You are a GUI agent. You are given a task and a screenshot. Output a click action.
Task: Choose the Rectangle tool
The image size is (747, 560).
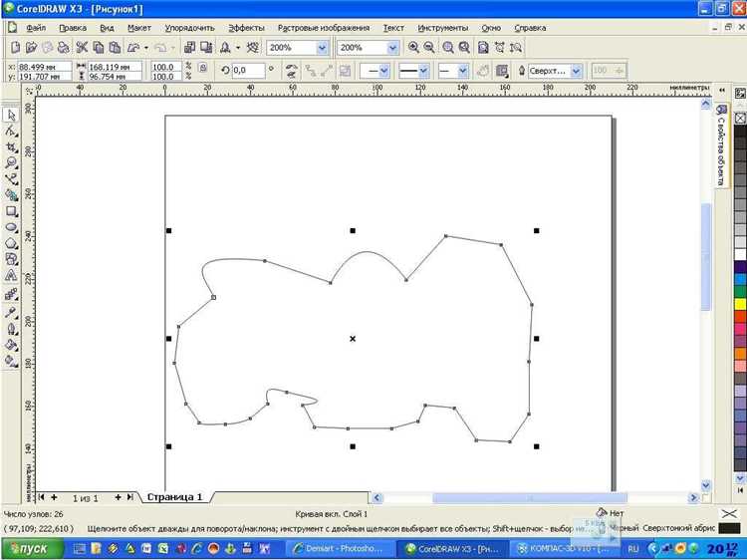11,211
